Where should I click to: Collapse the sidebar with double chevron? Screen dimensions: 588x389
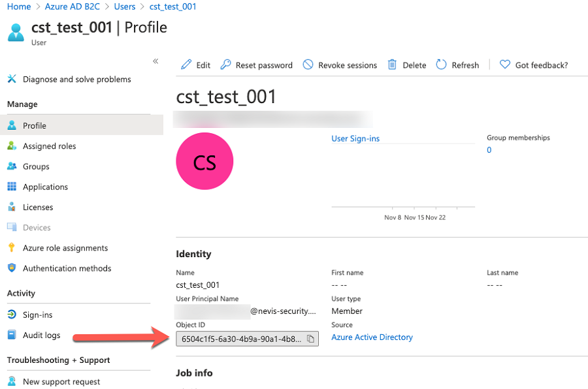coord(155,61)
